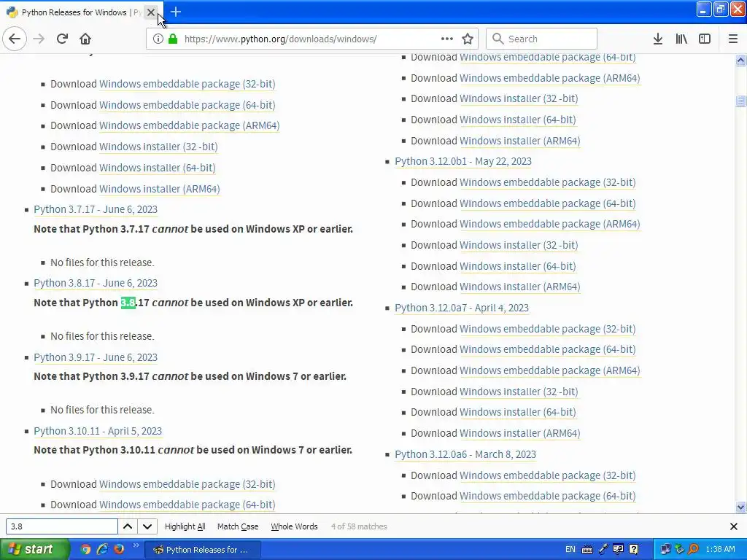747x560 pixels.
Task: Open page actions three-dot menu
Action: [x=447, y=39]
